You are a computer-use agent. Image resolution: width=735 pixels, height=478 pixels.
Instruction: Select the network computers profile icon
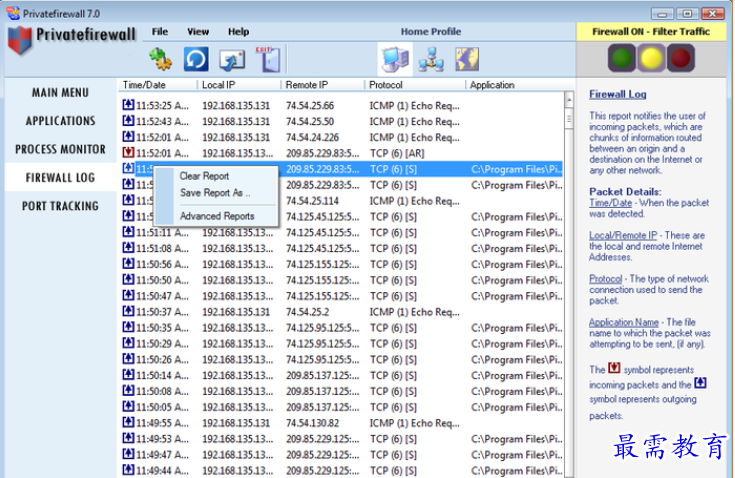click(x=431, y=60)
